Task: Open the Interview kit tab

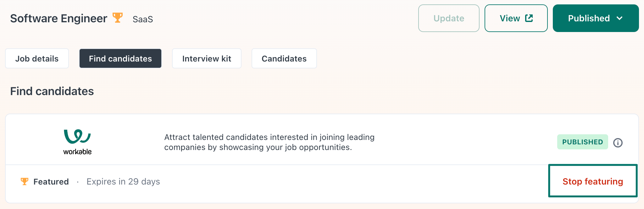Action: [207, 58]
